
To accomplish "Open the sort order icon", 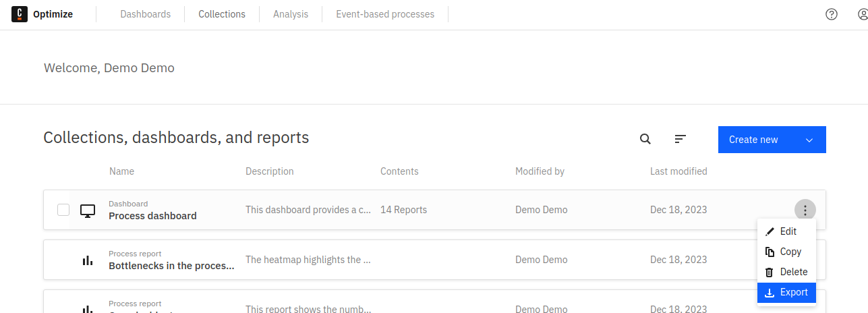I will 681,139.
